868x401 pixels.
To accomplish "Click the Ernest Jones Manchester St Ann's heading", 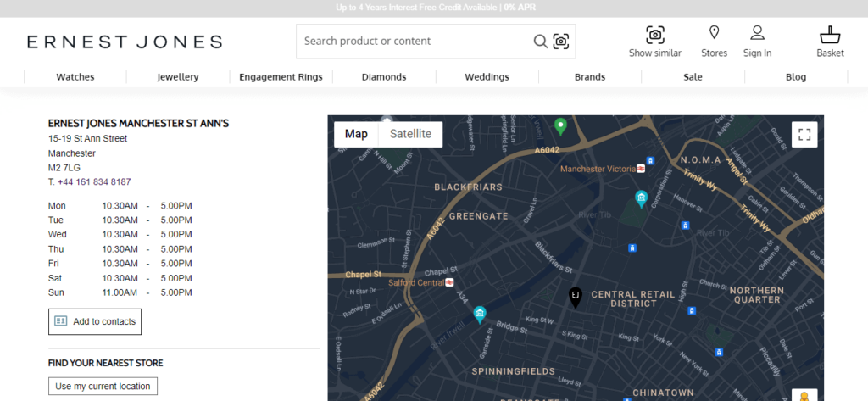I will click(138, 124).
